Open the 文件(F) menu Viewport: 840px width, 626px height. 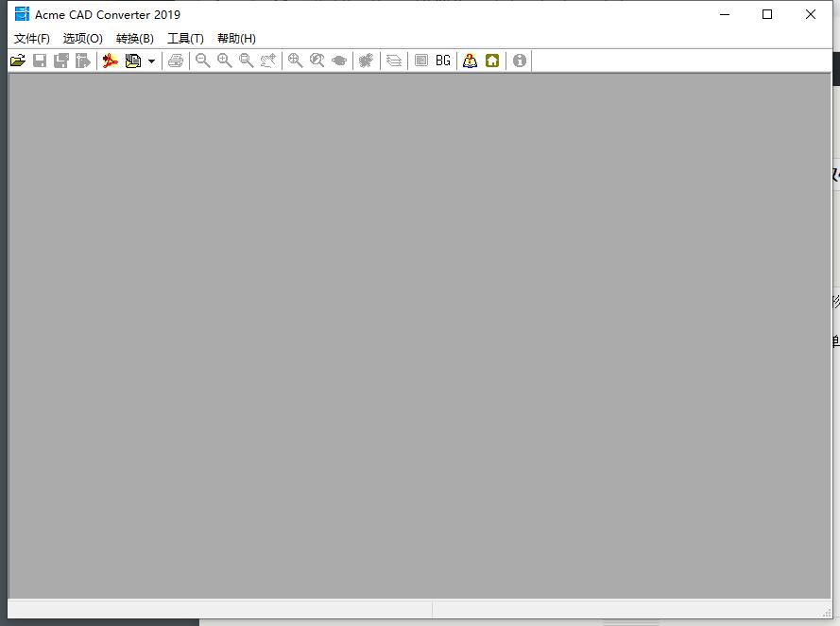(x=31, y=39)
